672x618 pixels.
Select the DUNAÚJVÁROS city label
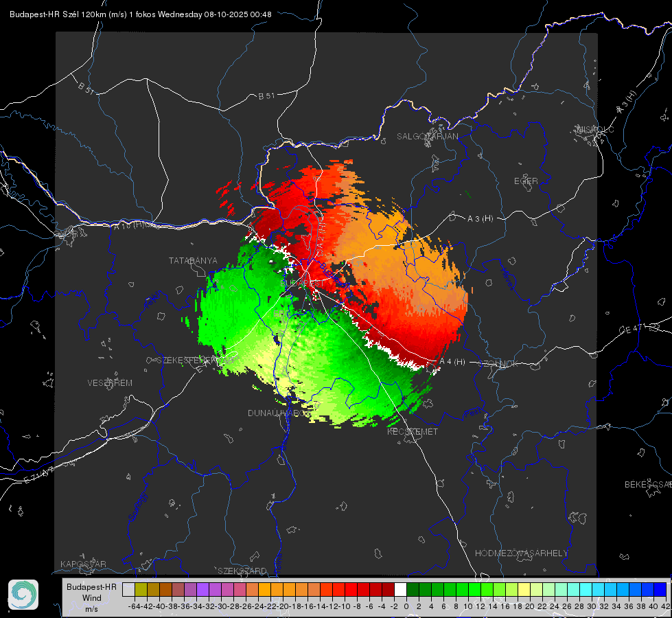pyautogui.click(x=279, y=413)
